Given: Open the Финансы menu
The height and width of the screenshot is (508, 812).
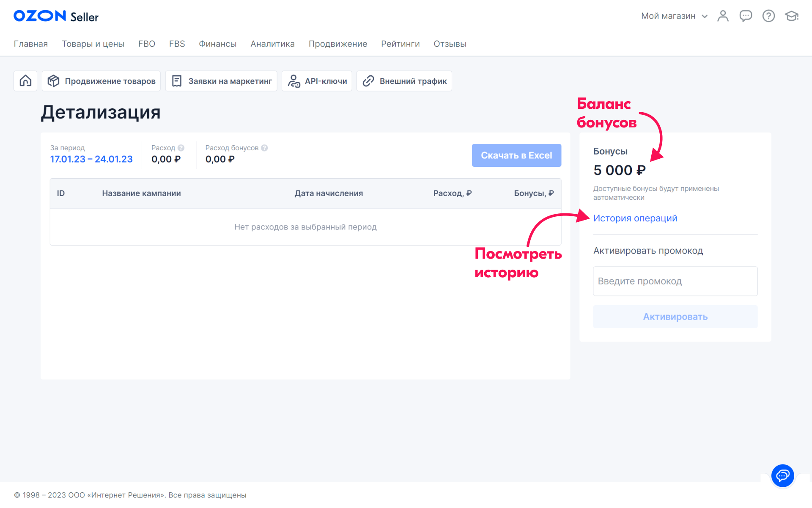Looking at the screenshot, I should click(218, 44).
